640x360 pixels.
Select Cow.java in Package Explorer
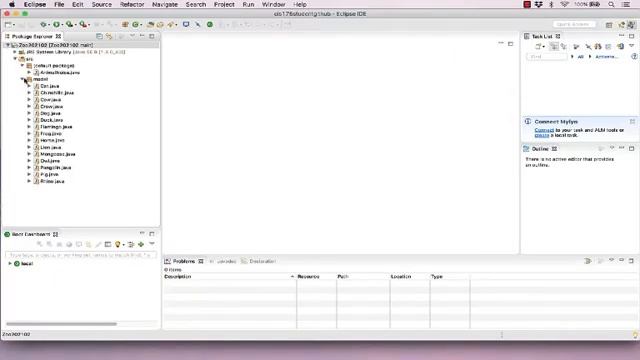point(51,100)
